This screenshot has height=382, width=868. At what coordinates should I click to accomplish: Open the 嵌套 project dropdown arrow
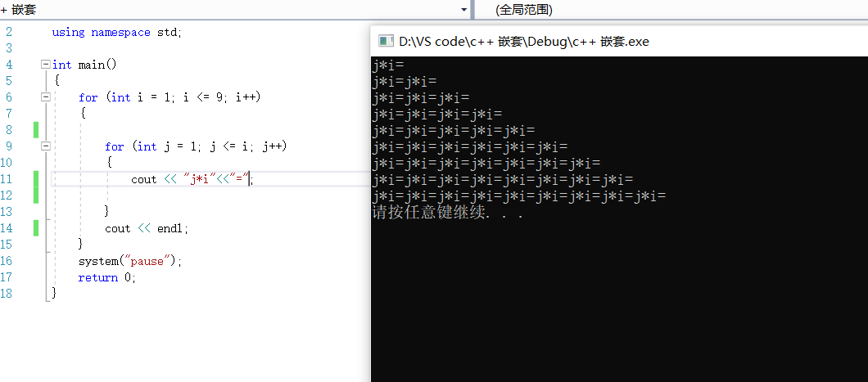tap(464, 10)
